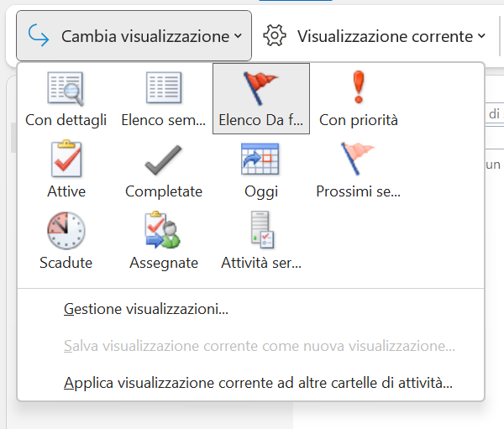Collapse the Cambia visualizzazione dropdown
The height and width of the screenshot is (429, 504).
coord(134,35)
